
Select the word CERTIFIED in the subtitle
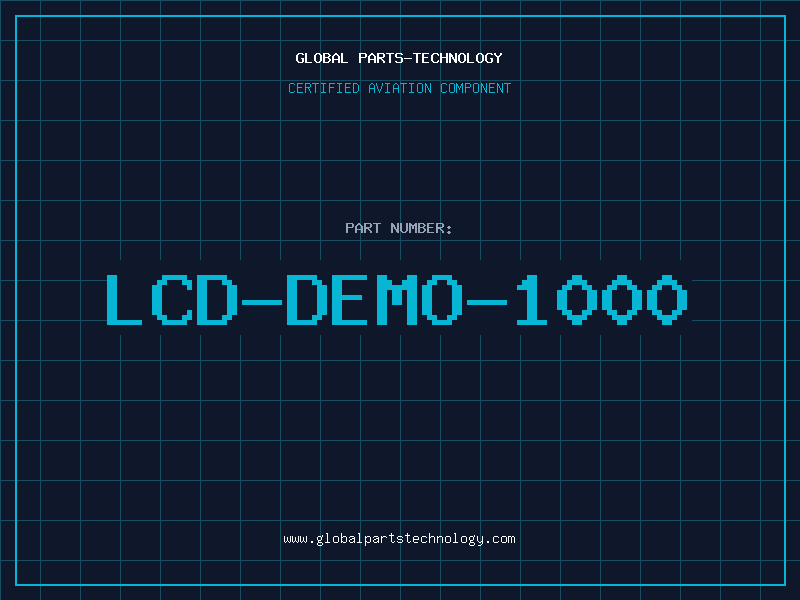point(322,88)
